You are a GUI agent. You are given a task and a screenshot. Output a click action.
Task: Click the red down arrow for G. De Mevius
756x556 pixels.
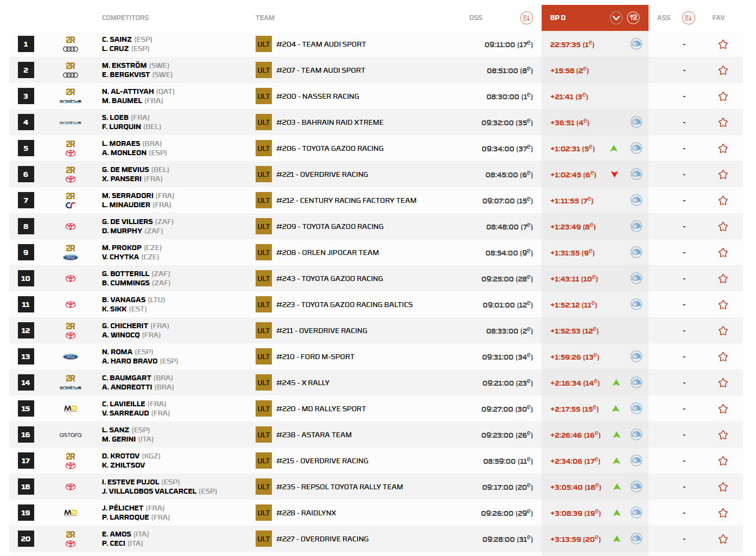(614, 175)
